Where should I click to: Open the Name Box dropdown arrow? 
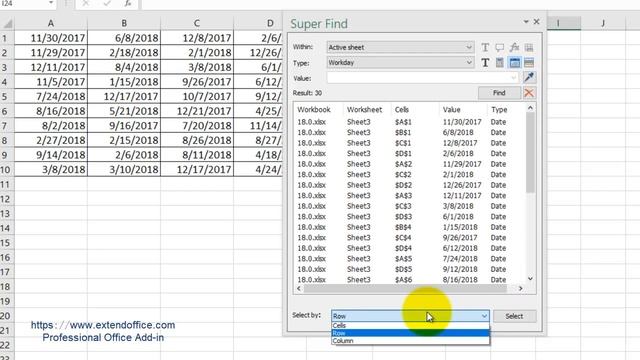click(x=51, y=3)
